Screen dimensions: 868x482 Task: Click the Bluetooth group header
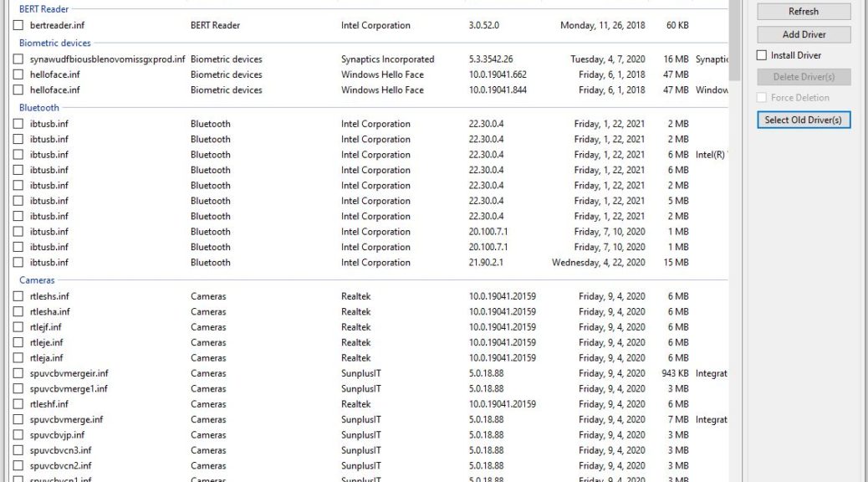click(x=38, y=107)
